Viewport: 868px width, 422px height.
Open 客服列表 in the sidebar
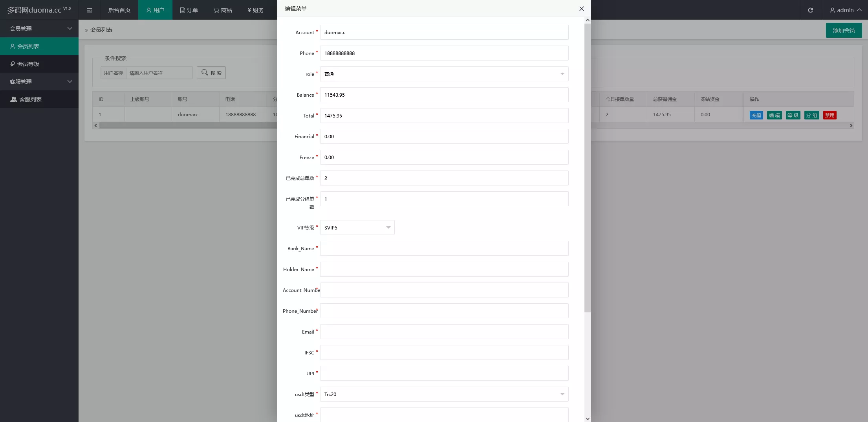click(x=30, y=99)
